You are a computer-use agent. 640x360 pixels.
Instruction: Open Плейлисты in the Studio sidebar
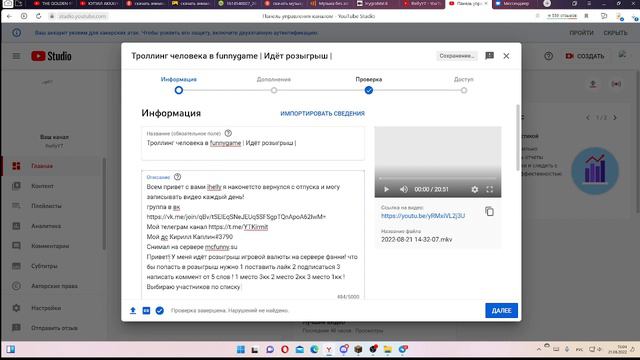[52, 206]
